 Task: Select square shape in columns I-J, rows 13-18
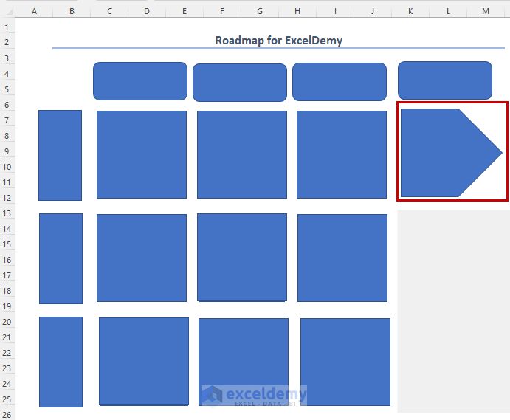coord(342,258)
